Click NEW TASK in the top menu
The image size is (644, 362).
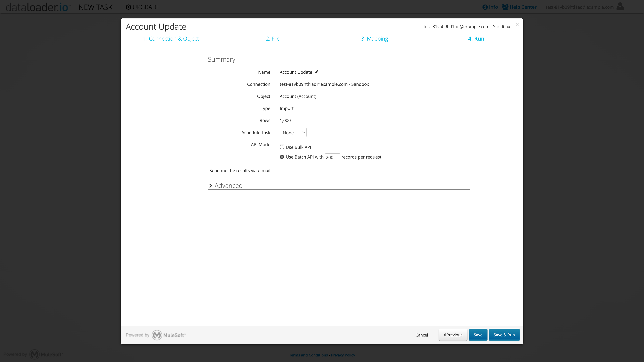coord(95,7)
